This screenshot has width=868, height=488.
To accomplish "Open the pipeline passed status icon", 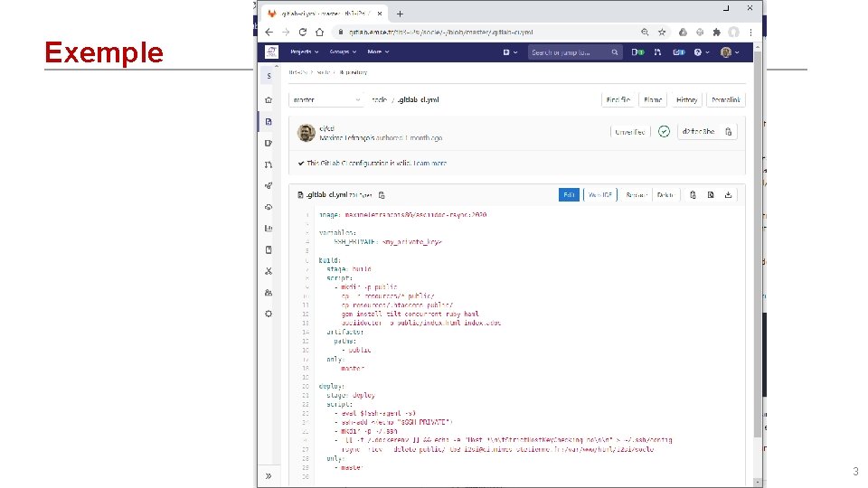I will 664,132.
